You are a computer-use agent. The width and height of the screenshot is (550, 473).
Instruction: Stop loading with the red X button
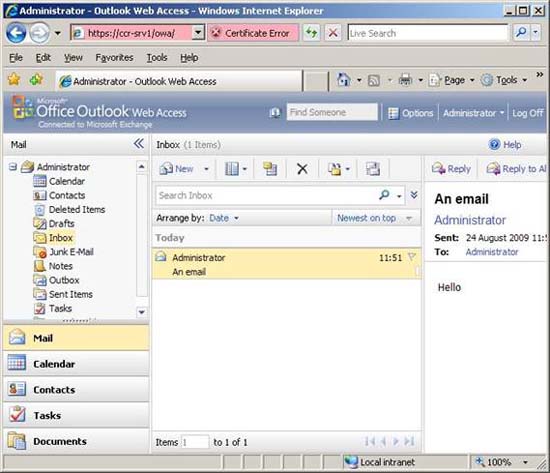click(333, 33)
